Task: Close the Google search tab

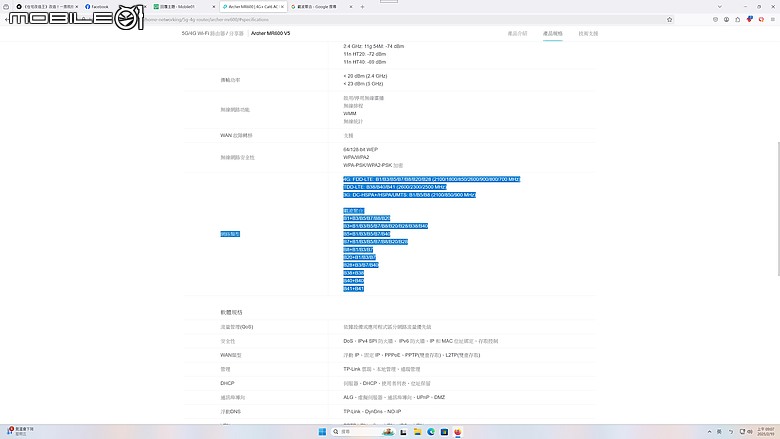Action: coord(351,7)
